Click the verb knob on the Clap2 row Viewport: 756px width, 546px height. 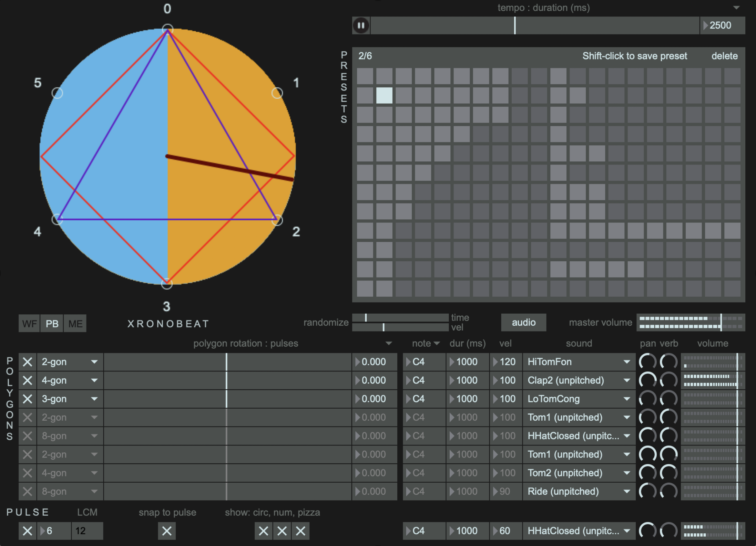tap(669, 380)
